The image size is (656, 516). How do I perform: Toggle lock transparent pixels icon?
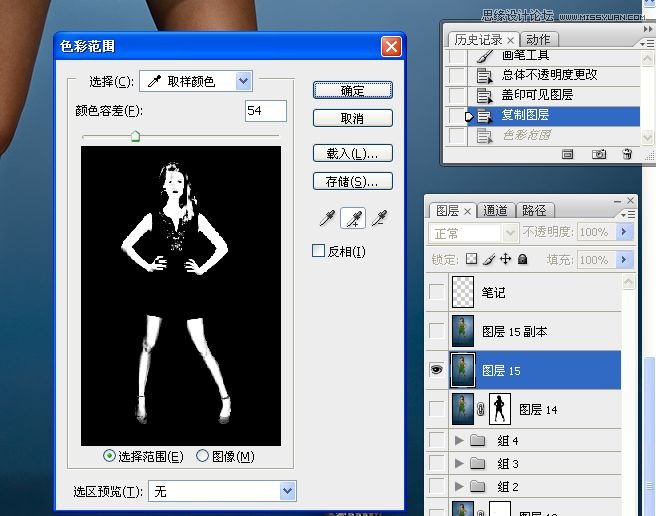(x=471, y=259)
